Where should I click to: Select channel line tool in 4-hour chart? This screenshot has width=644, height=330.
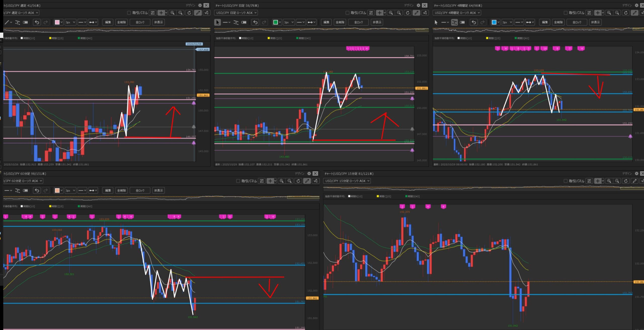click(454, 22)
